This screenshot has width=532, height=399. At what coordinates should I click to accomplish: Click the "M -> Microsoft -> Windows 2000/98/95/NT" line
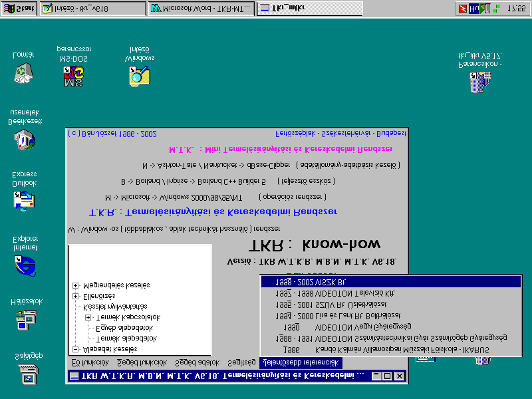click(215, 197)
